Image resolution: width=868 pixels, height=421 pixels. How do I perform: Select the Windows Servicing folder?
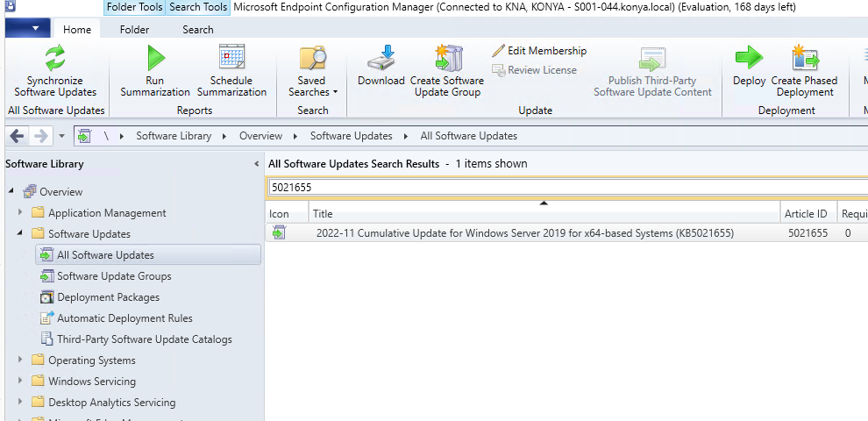92,382
